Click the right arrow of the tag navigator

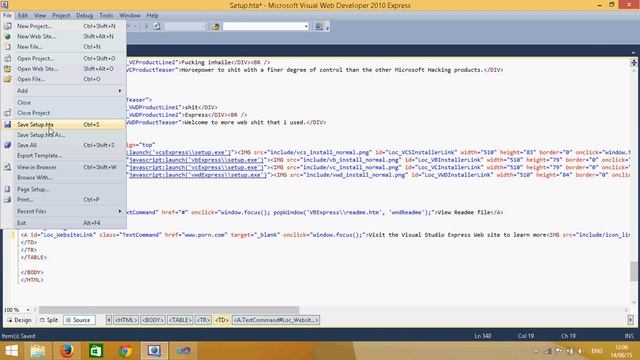coord(630,320)
